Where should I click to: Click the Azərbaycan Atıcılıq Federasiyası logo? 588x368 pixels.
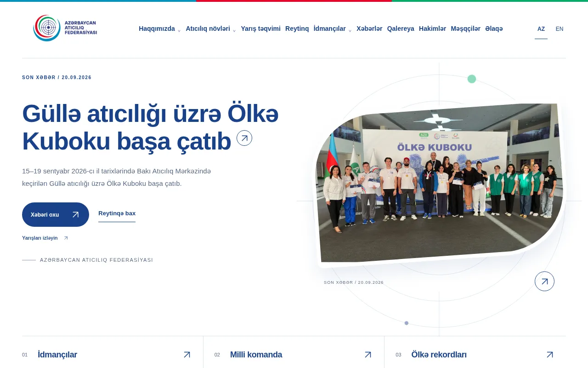pos(65,28)
